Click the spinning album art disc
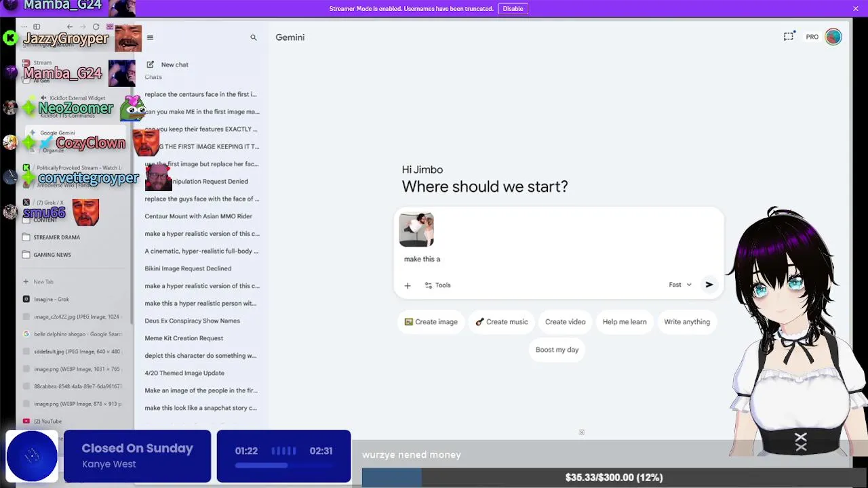The height and width of the screenshot is (488, 868). pos(32,456)
